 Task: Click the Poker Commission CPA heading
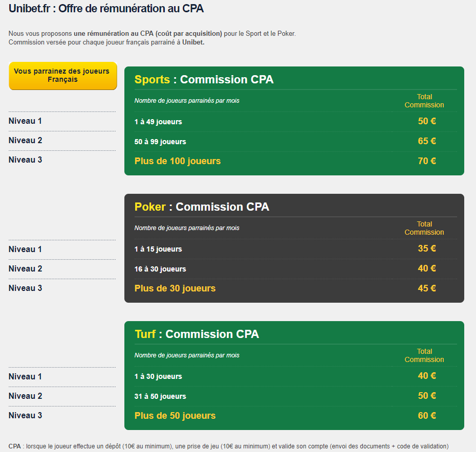202,207
